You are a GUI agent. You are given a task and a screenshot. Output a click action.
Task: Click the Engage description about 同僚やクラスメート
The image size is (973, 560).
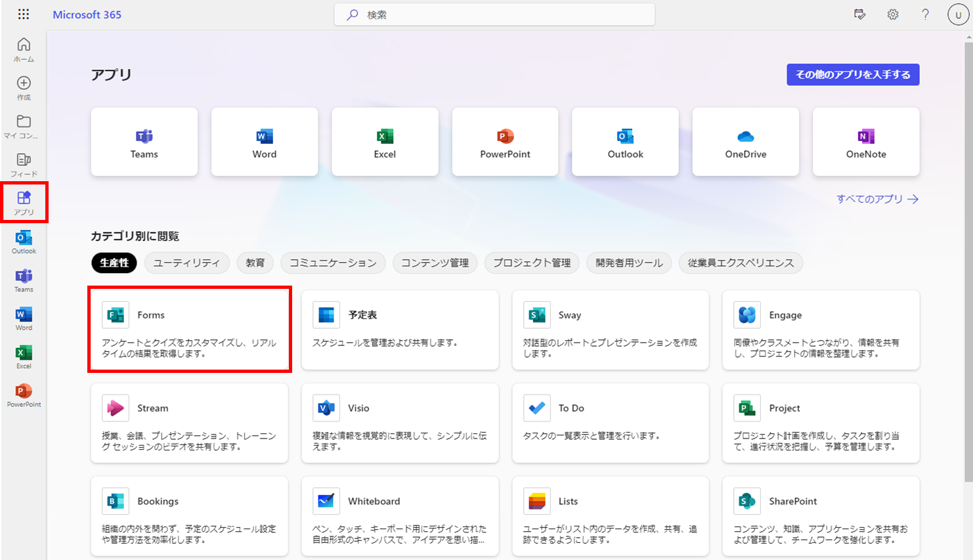click(816, 348)
